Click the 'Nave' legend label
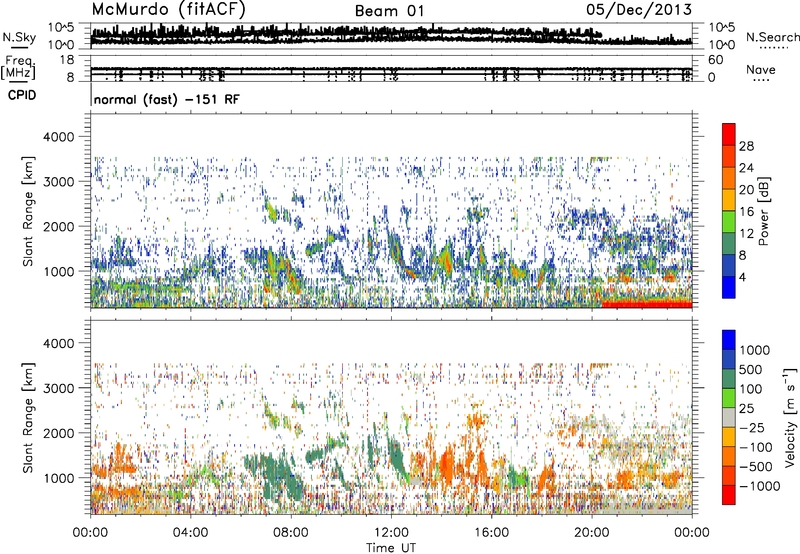 click(x=761, y=69)
